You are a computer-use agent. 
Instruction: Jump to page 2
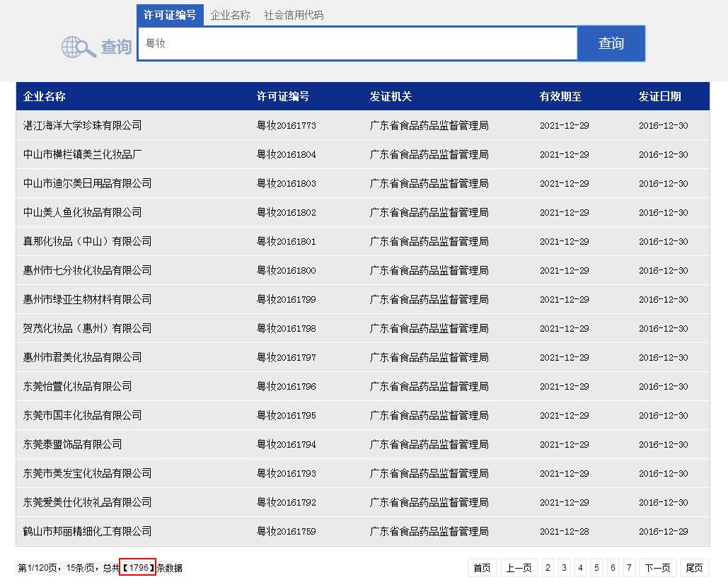(x=548, y=567)
